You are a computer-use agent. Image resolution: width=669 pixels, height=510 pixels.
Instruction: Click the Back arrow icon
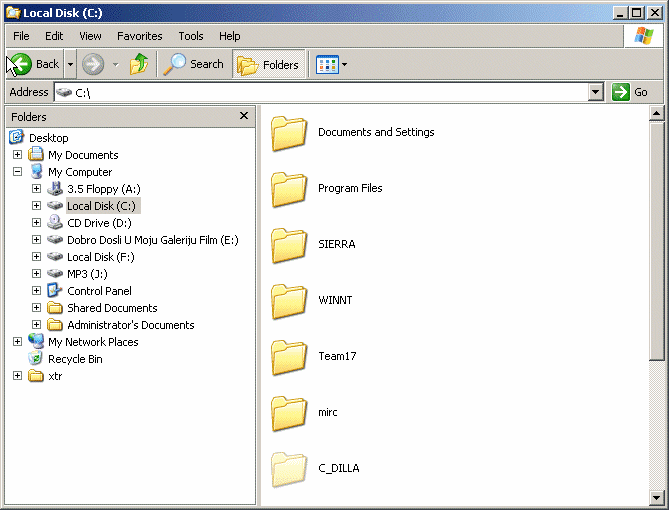(21, 64)
